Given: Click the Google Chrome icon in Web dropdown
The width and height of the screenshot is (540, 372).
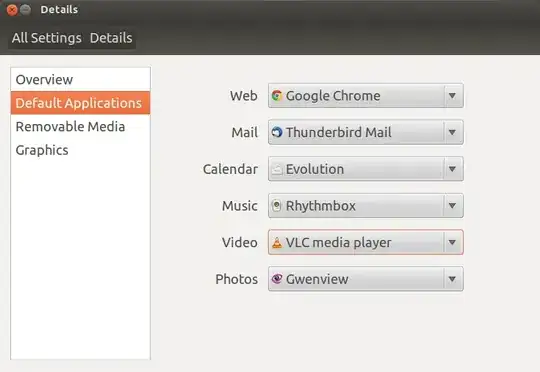Looking at the screenshot, I should 277,96.
